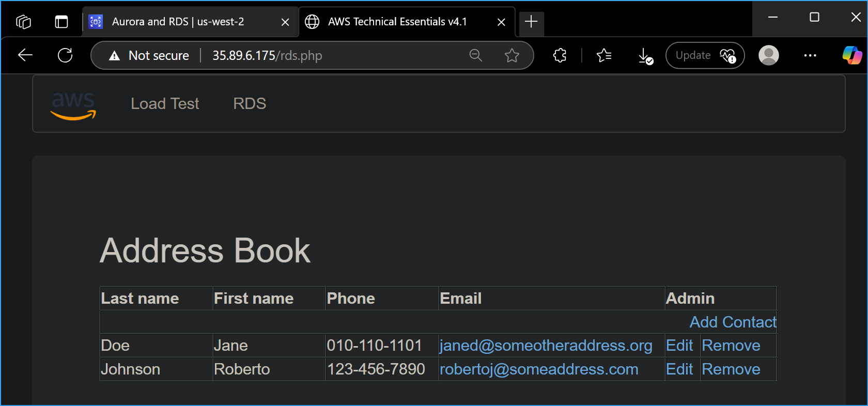Select phone number 123-456-7890
868x406 pixels.
point(376,369)
